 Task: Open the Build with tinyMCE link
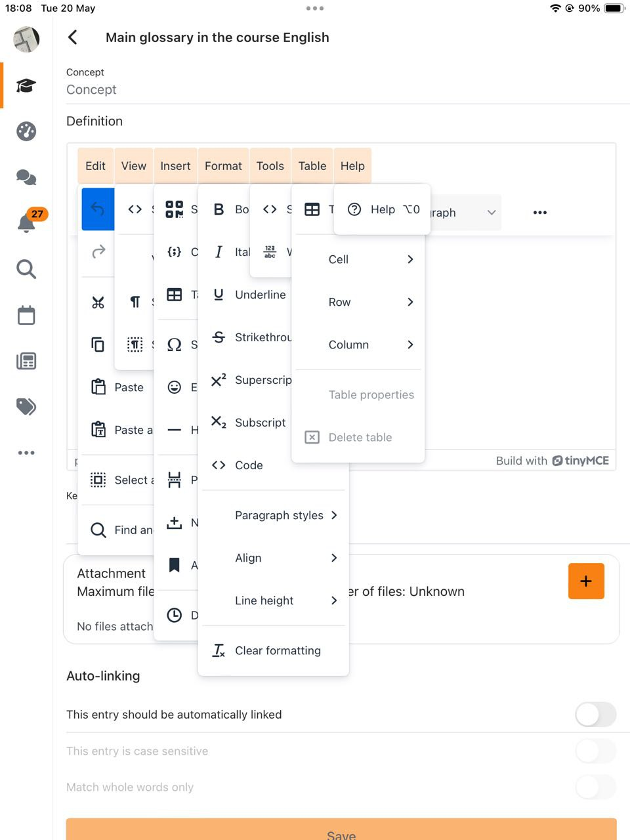click(553, 461)
